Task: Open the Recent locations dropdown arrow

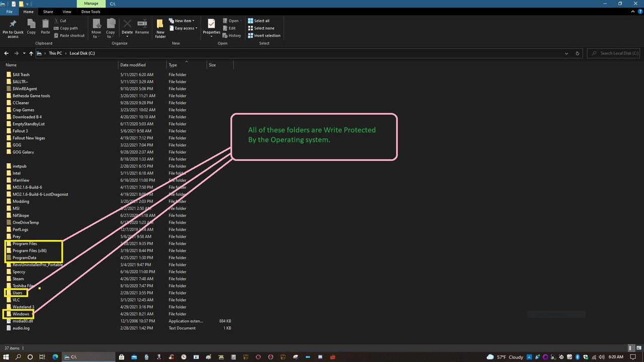Action: [x=24, y=53]
